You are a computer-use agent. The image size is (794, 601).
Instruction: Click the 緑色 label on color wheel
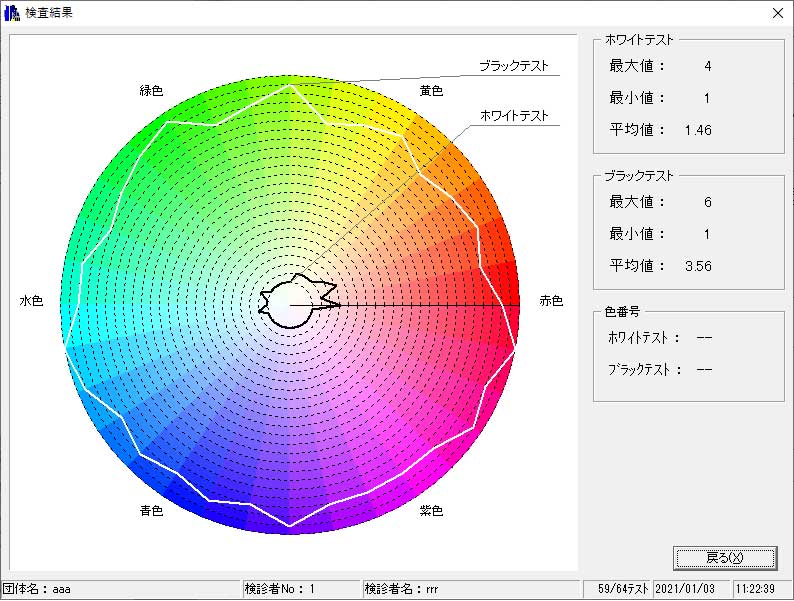151,91
